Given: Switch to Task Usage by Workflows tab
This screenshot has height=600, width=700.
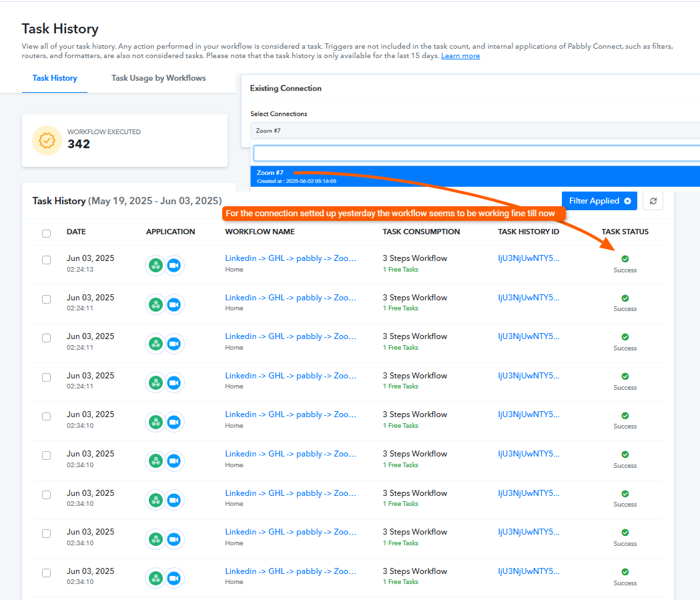Looking at the screenshot, I should coord(158,78).
